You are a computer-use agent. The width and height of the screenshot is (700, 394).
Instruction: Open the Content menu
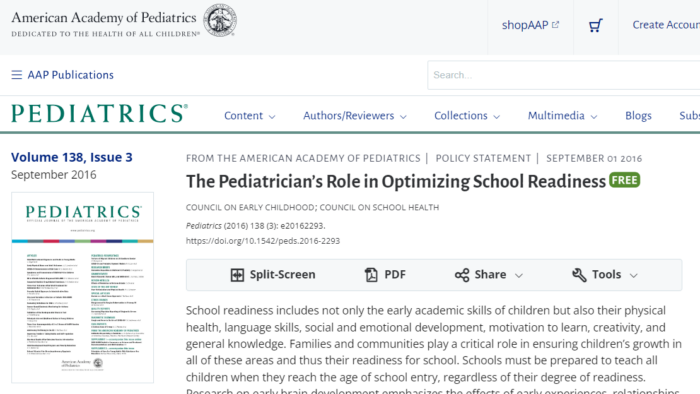pos(250,116)
